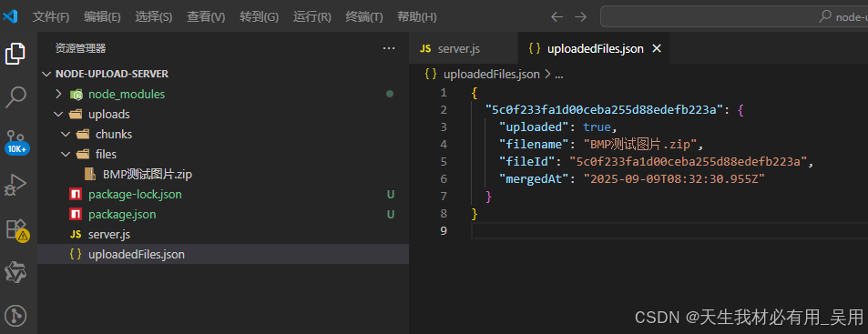868x334 pixels.
Task: Click the true value on line 3
Action: (597, 127)
